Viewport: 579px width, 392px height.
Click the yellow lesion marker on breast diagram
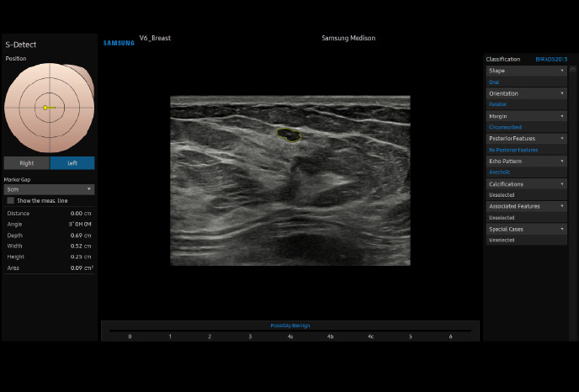[x=45, y=108]
